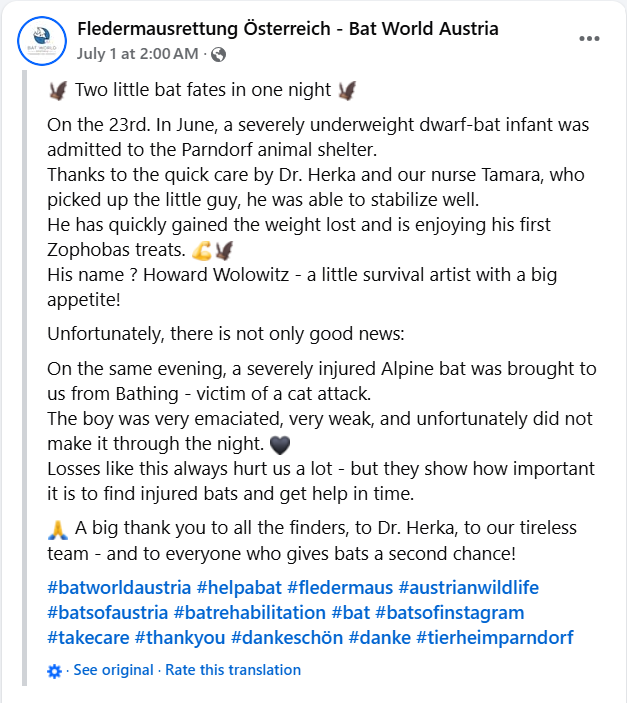The height and width of the screenshot is (703, 627).
Task: Open the #tierheimparndorf hashtag
Action: [495, 638]
